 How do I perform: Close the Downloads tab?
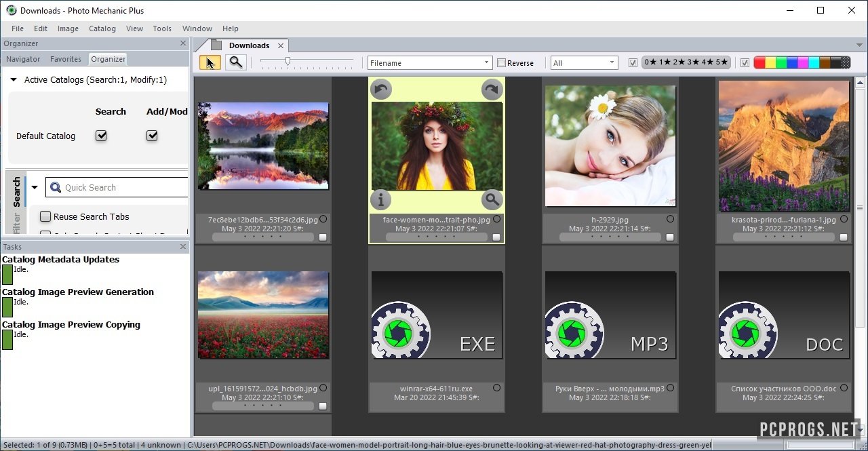point(281,45)
